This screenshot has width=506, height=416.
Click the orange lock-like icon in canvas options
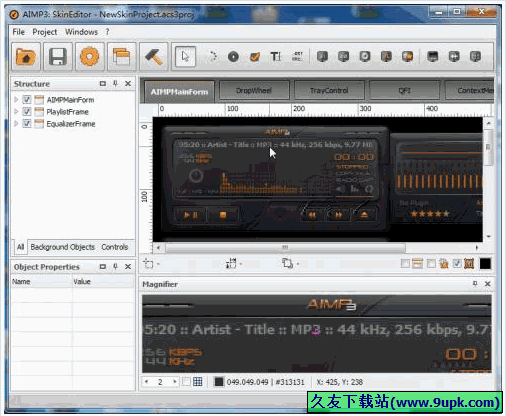coord(444,264)
